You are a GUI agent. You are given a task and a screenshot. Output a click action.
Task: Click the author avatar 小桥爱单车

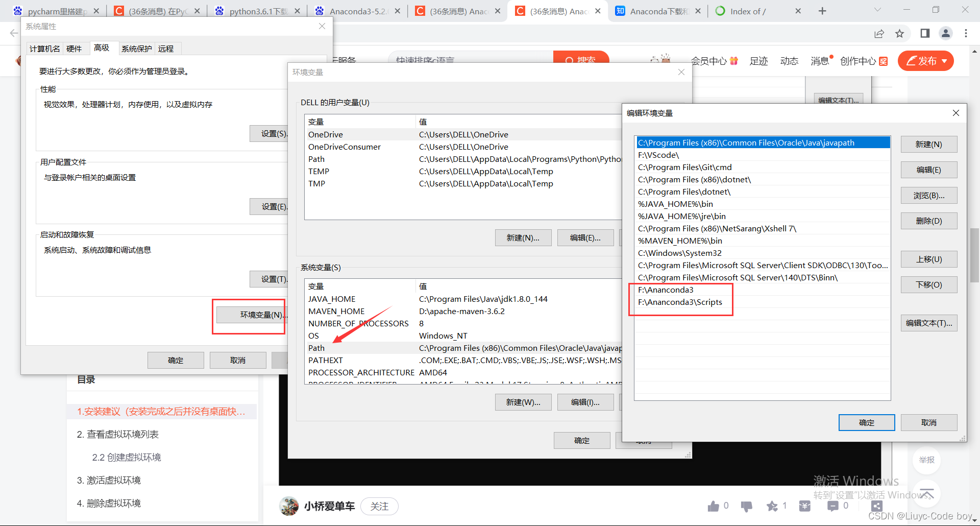click(289, 506)
